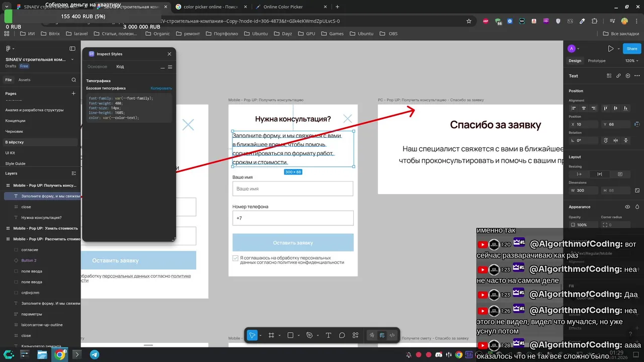Open Frame tool options arrow
Screen dimensions: 644x362
coord(279,335)
